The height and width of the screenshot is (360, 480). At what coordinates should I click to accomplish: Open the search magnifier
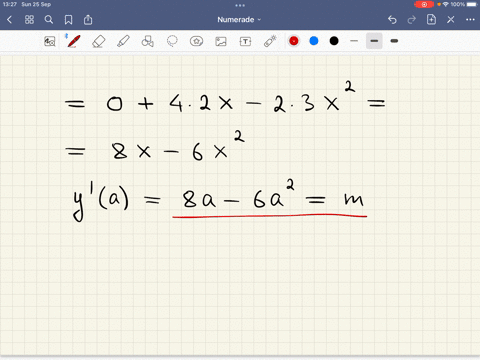click(x=49, y=20)
